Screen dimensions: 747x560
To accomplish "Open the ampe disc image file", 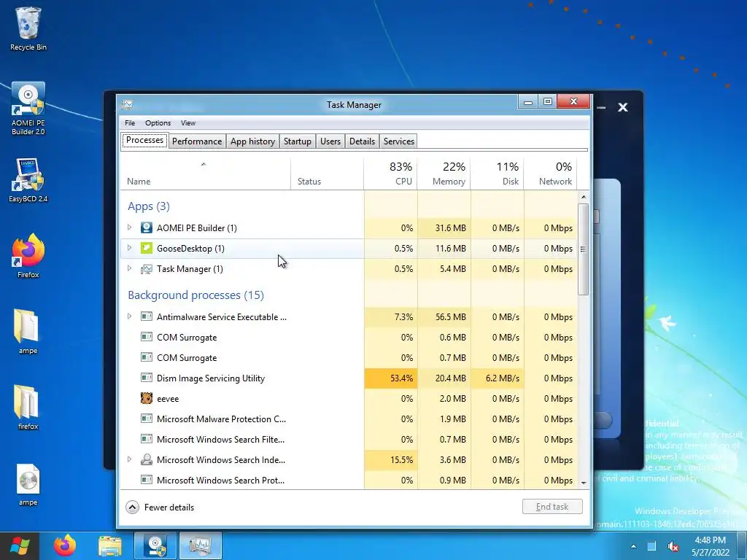I will [x=28, y=484].
